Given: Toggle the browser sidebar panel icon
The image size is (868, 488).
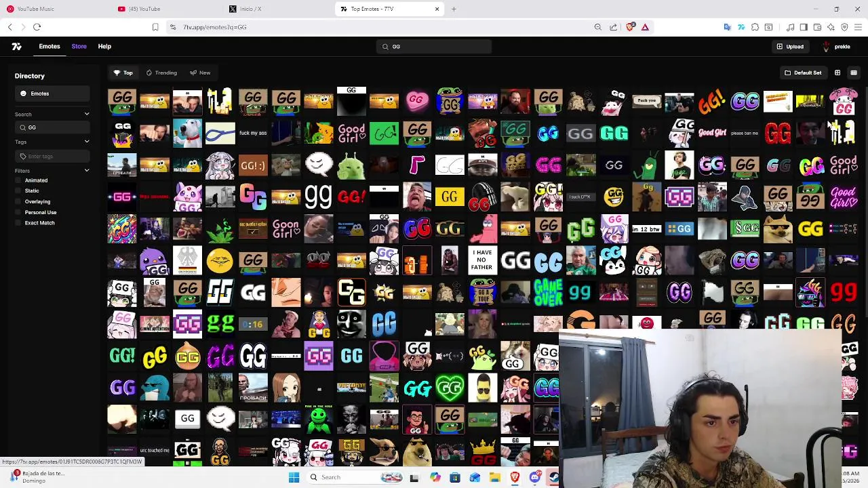Looking at the screenshot, I should point(804,27).
